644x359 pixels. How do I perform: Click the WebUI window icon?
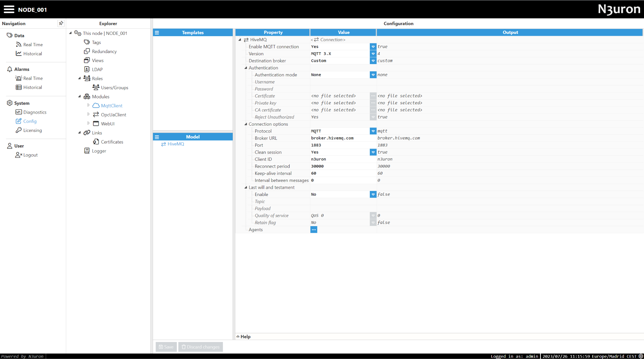coord(96,124)
